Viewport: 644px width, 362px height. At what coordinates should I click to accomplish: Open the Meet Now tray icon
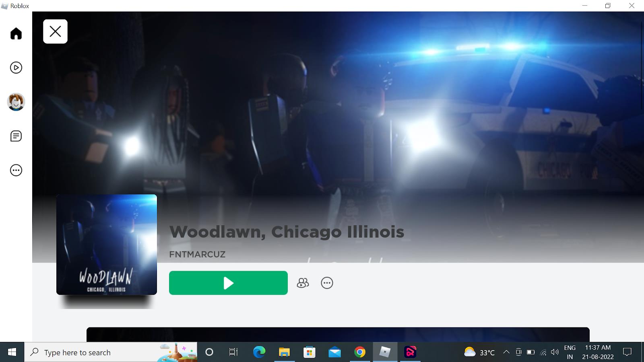tap(518, 352)
